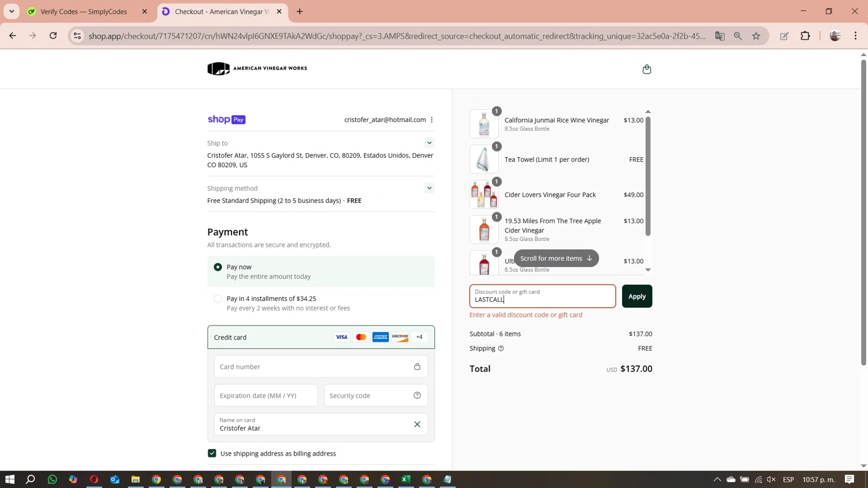868x488 pixels.
Task: Show hidden system tray icons
Action: tap(717, 479)
